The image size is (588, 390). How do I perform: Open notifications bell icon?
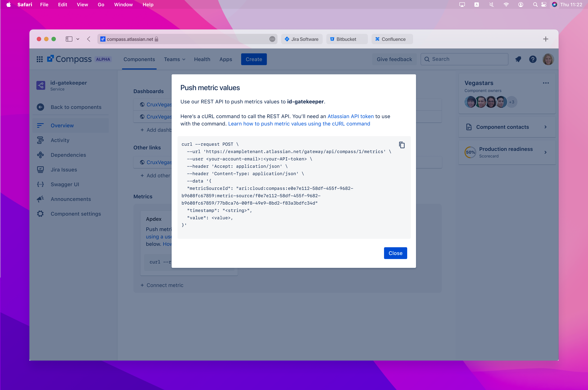pyautogui.click(x=518, y=59)
